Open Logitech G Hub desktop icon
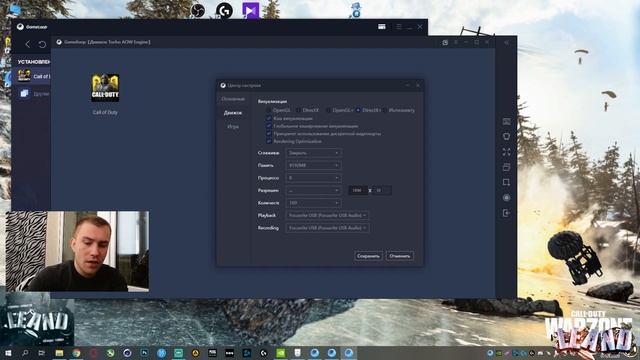The width and height of the screenshot is (640, 360). [224, 10]
